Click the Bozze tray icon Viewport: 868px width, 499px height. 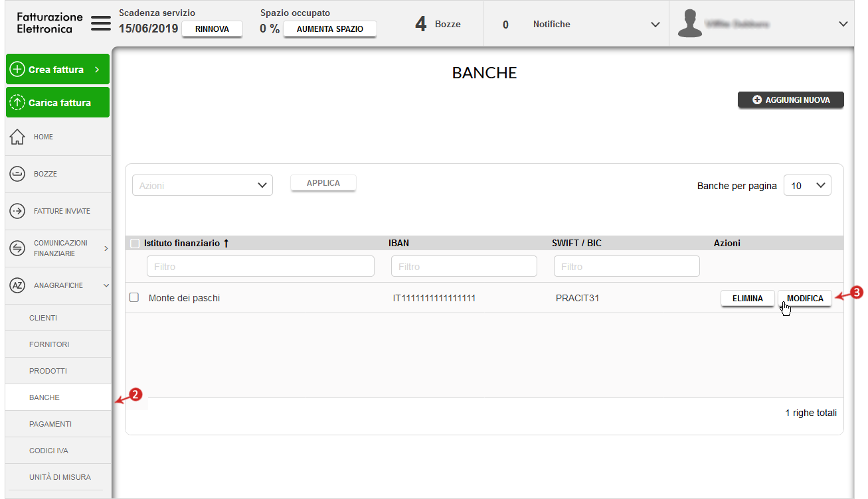point(17,174)
